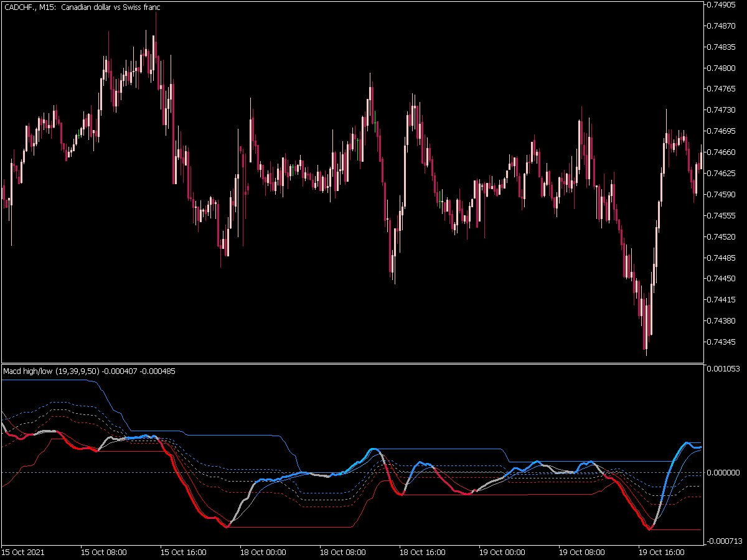Click the '18 Oct 00:00' time axis label

coord(263,553)
